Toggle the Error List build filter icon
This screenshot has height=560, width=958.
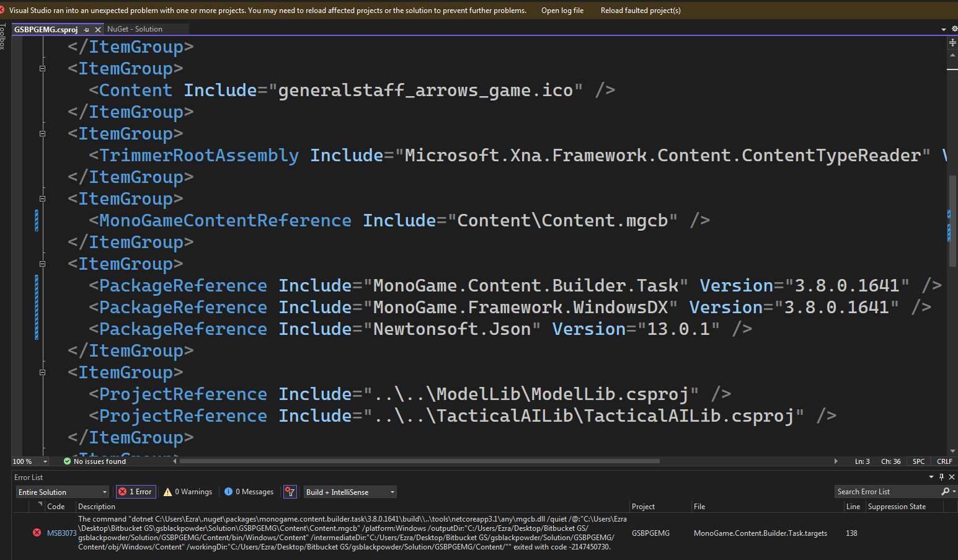[x=290, y=492]
